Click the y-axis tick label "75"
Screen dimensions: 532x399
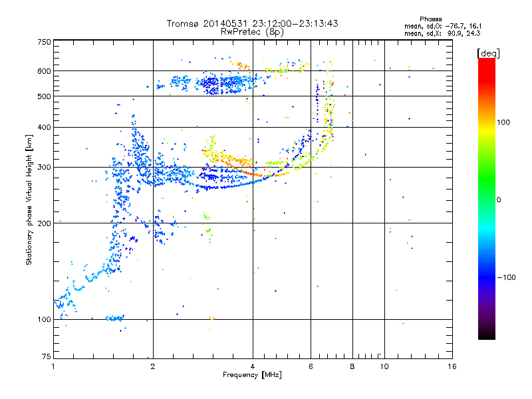tap(47, 356)
